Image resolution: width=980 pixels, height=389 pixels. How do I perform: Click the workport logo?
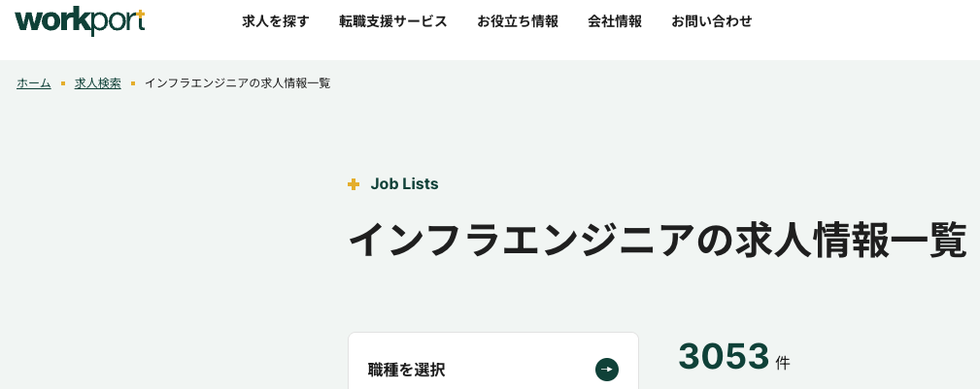pyautogui.click(x=78, y=21)
